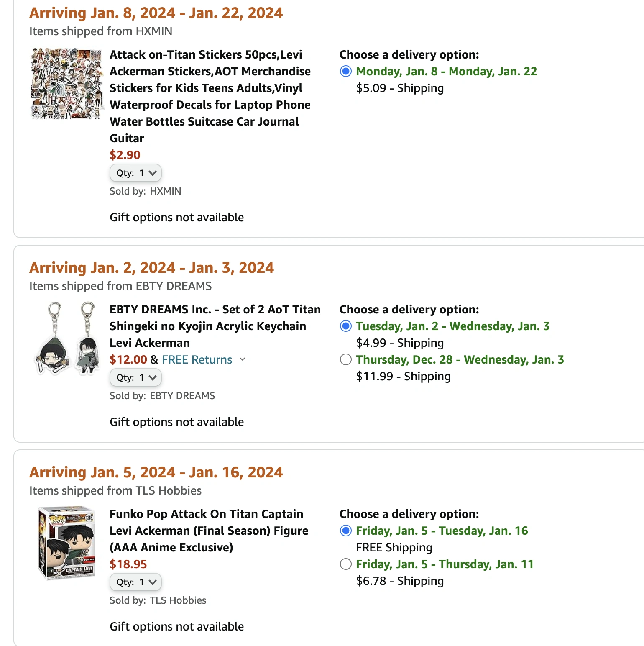Click the $2.90 sticker price

(125, 155)
